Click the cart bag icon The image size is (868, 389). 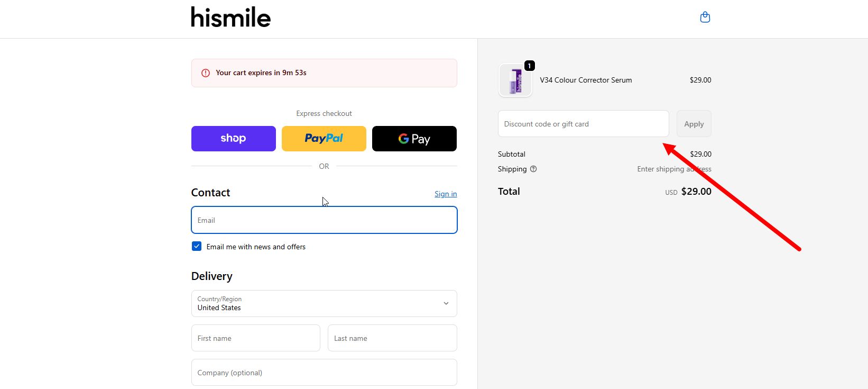[x=705, y=16]
